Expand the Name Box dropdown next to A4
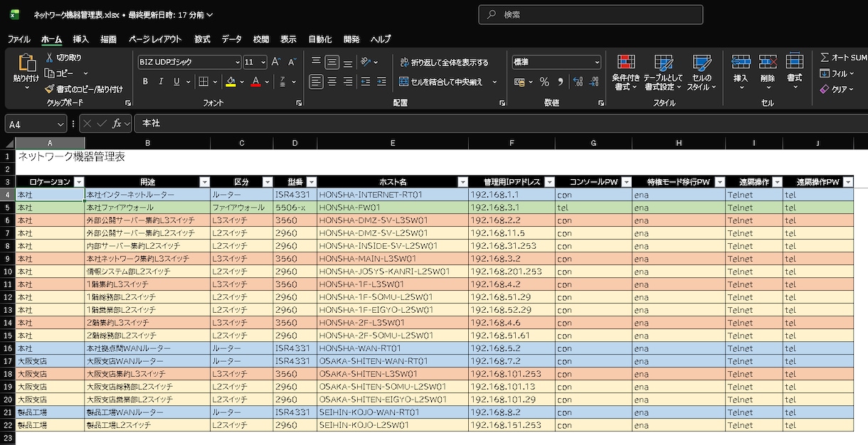The height and width of the screenshot is (445, 868). point(60,124)
